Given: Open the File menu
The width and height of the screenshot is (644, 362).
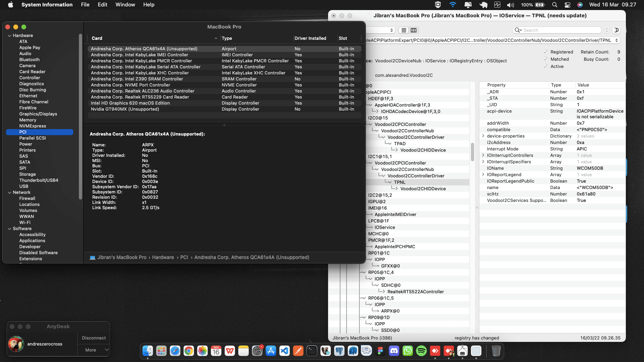Looking at the screenshot, I should [x=85, y=5].
